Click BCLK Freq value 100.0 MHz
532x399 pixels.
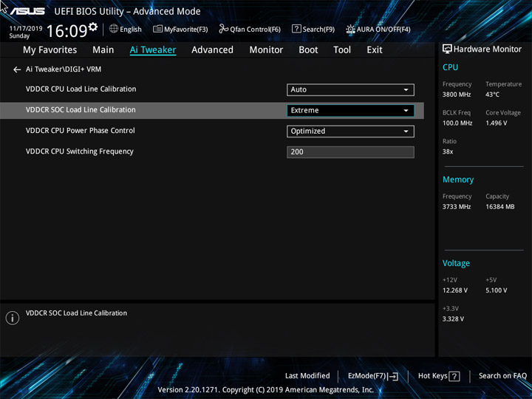457,123
